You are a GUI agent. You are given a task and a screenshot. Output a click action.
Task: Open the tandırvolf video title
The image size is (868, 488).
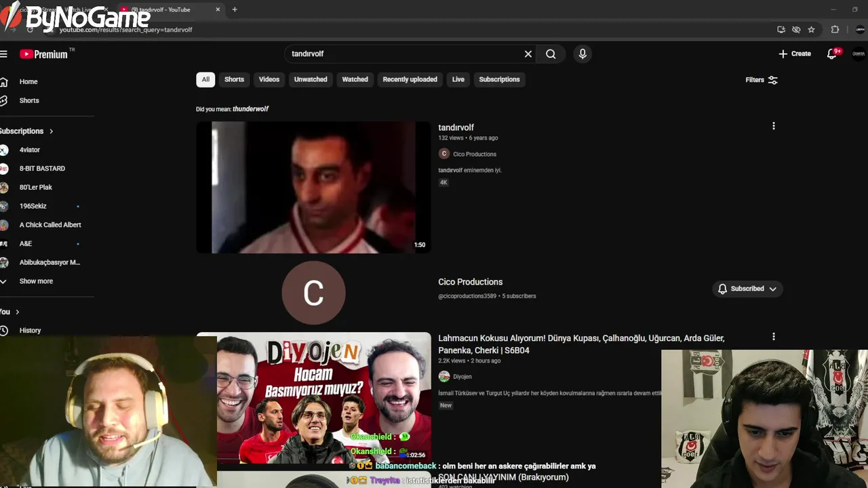[x=456, y=127]
